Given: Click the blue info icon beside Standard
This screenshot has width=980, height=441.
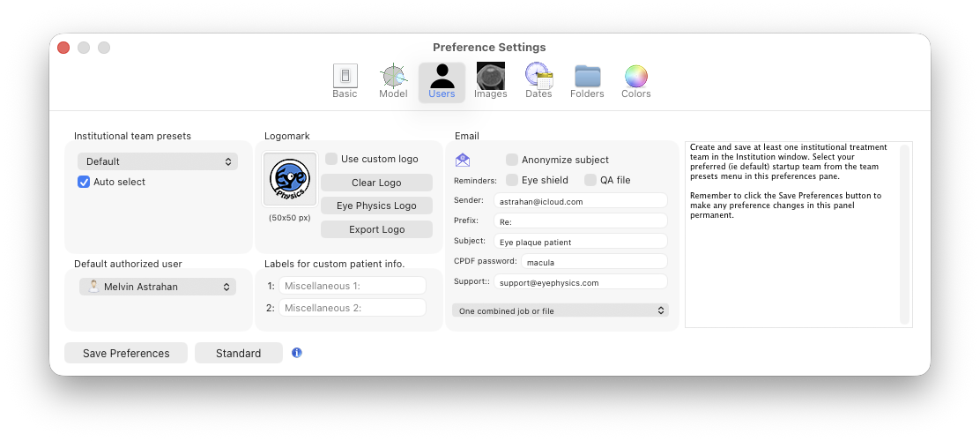Looking at the screenshot, I should 297,353.
